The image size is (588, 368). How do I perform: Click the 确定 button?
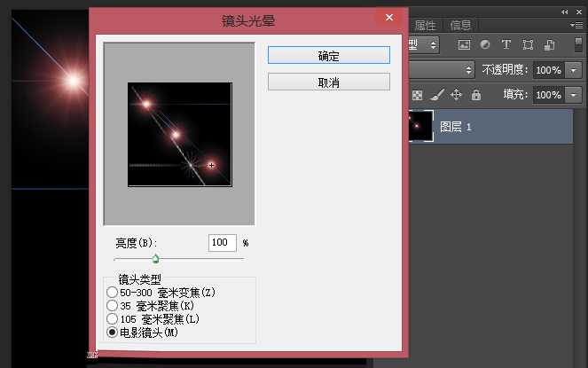point(328,55)
